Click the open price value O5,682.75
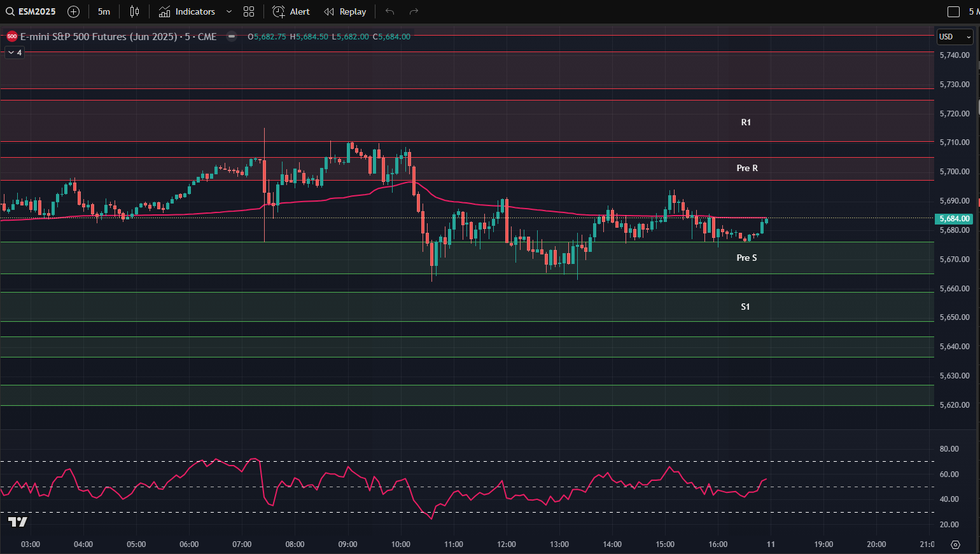 coord(267,37)
